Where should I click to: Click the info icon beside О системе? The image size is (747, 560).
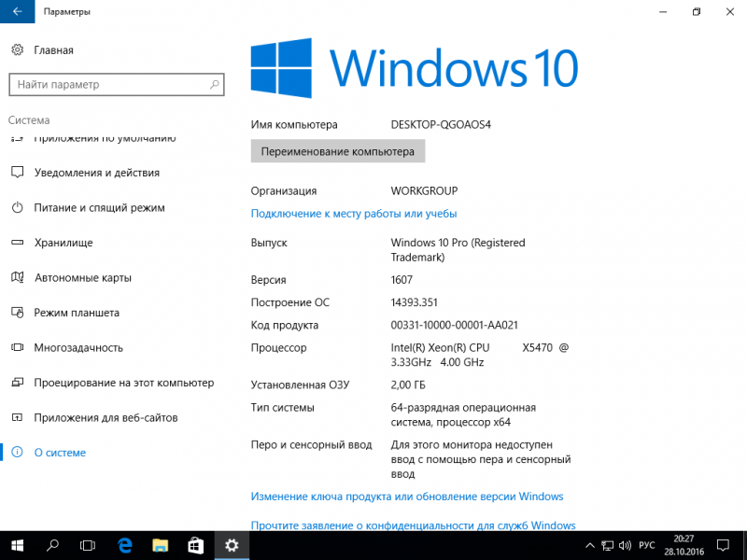tap(17, 452)
